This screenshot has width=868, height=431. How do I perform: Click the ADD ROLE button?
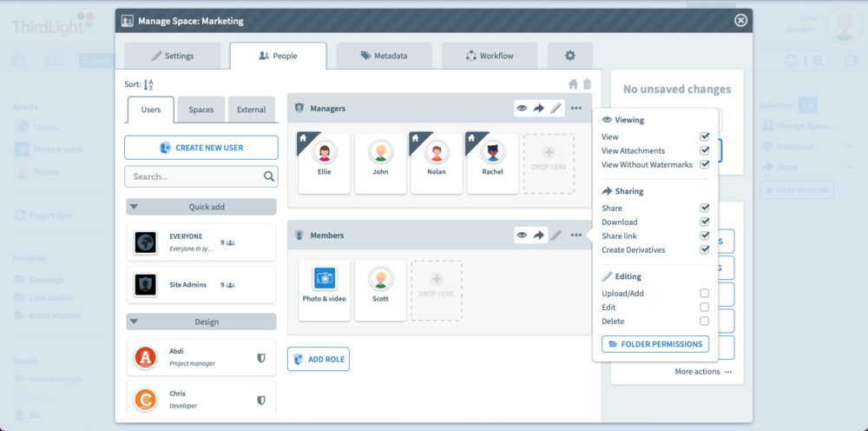[319, 359]
